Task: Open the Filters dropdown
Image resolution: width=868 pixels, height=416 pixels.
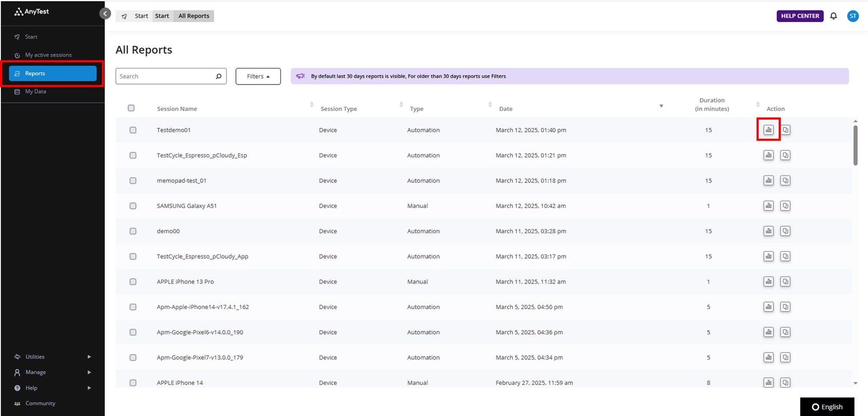Action: (x=258, y=76)
